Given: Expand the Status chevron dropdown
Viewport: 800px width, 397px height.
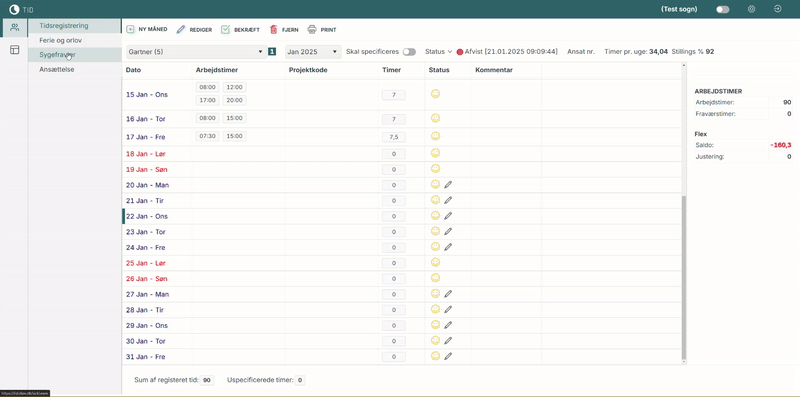Looking at the screenshot, I should 450,52.
